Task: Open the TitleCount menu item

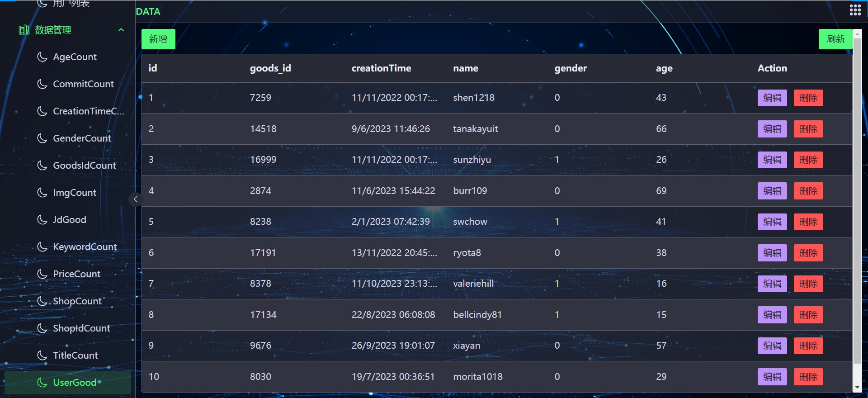Action: [68, 355]
